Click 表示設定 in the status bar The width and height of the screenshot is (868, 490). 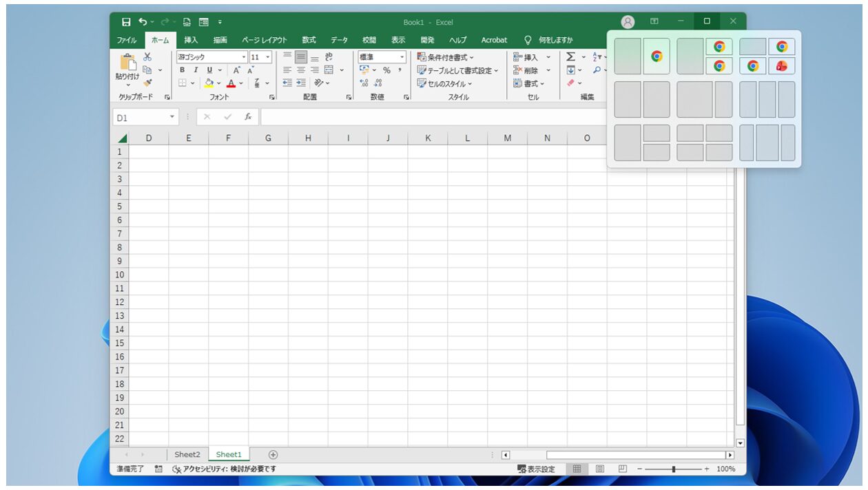click(x=536, y=469)
